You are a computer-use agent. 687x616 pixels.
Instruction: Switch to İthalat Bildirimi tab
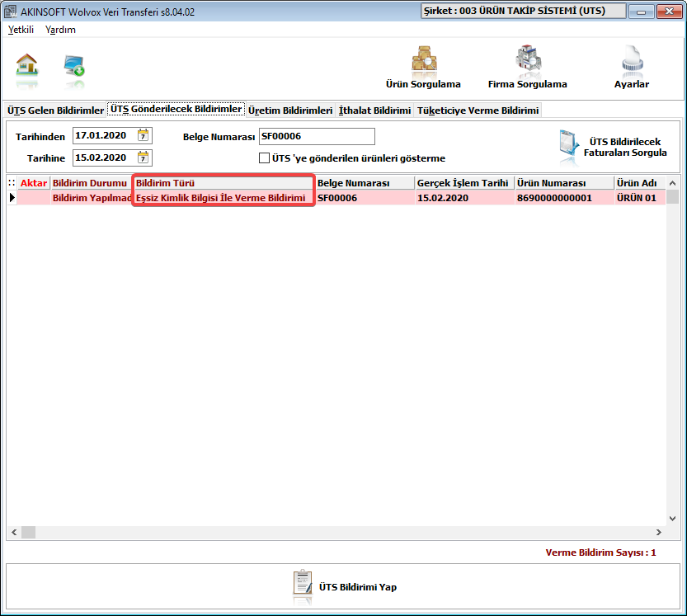click(375, 111)
